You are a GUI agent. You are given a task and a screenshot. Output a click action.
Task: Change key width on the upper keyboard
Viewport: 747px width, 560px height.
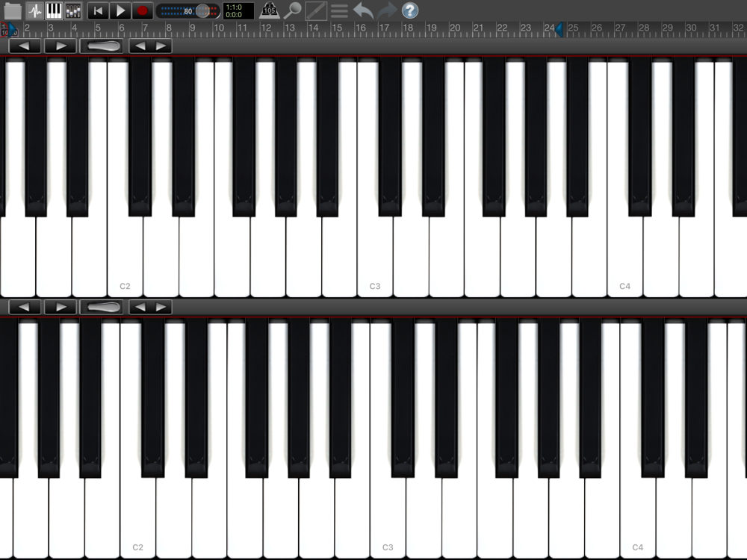tap(150, 46)
